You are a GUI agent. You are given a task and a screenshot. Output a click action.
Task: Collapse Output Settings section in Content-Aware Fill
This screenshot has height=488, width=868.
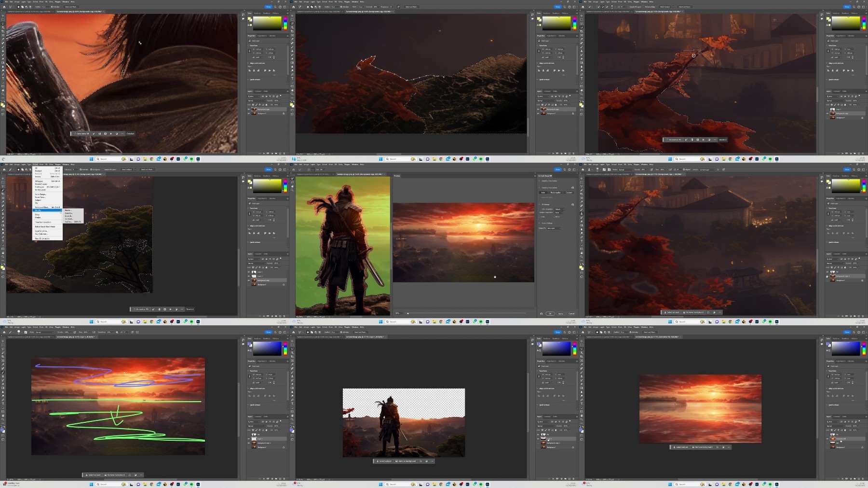pyautogui.click(x=539, y=223)
